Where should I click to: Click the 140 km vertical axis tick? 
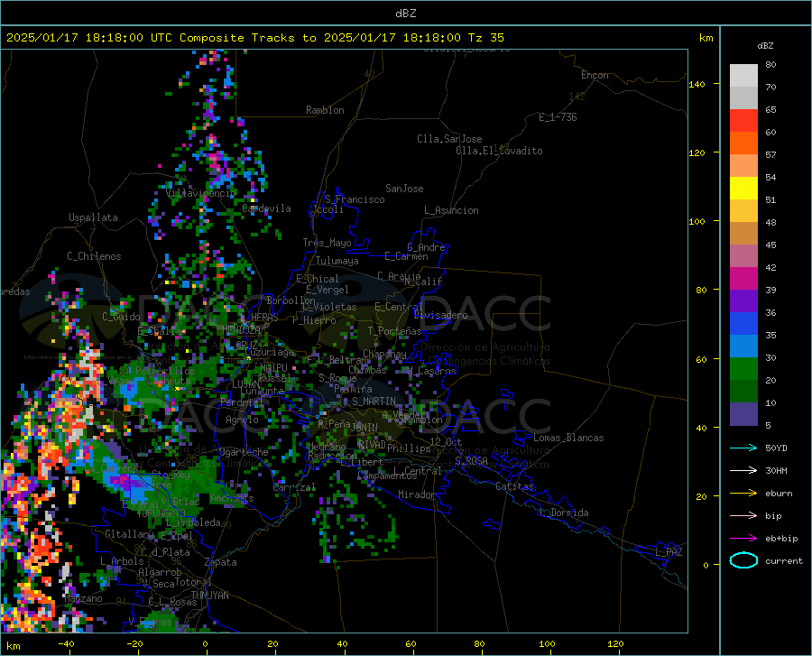tap(697, 84)
